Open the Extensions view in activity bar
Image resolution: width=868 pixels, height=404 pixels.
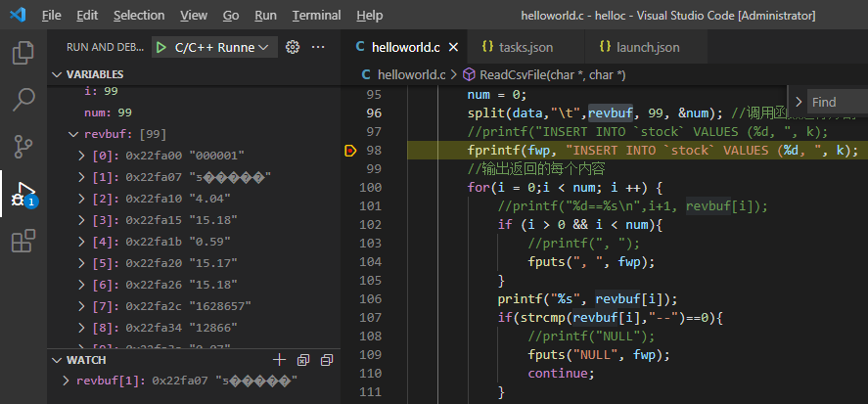[x=23, y=241]
